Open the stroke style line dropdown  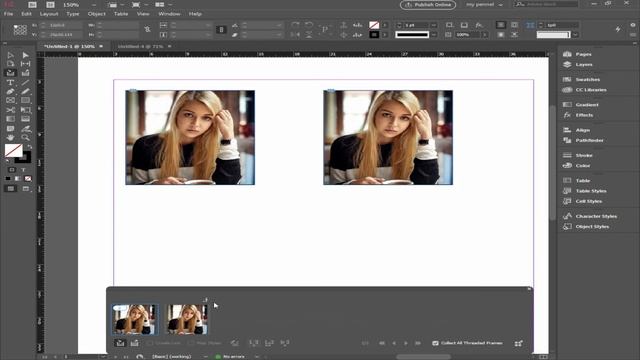click(433, 35)
